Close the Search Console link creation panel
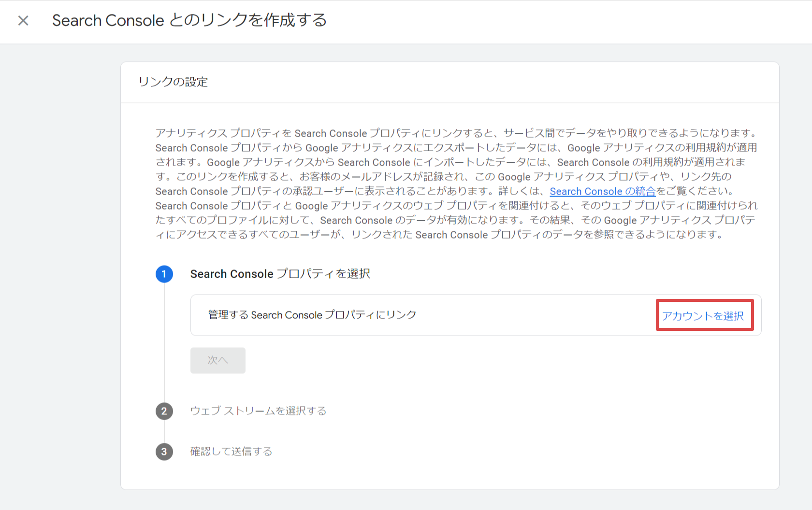 pyautogui.click(x=23, y=21)
